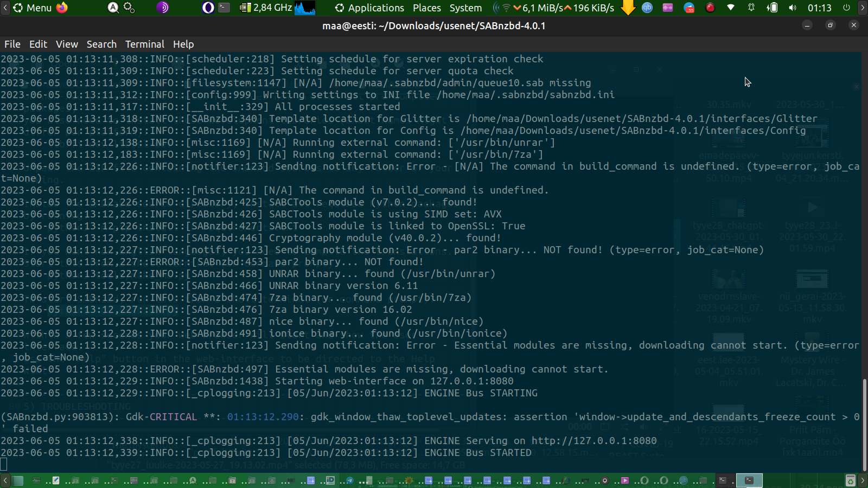Open the network Wi-Fi tray indicator
The image size is (868, 488).
point(731,8)
